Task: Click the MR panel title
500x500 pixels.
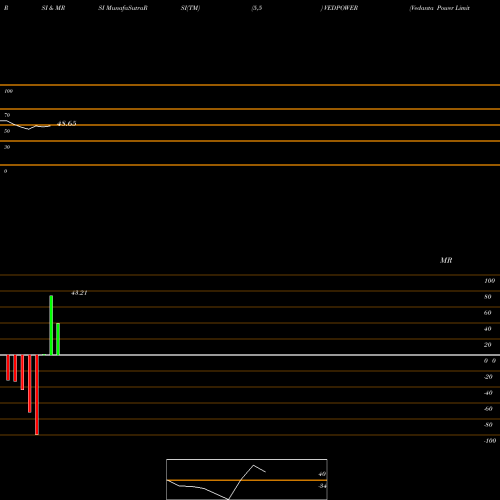Action: pos(446,260)
